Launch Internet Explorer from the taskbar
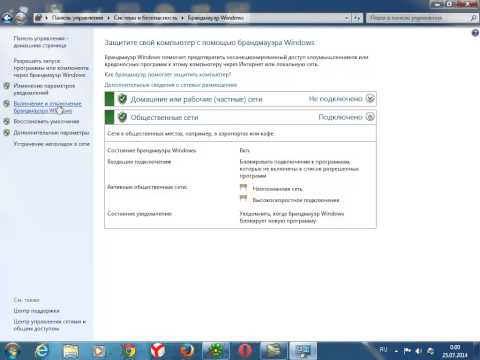480x360 pixels. coord(41,351)
